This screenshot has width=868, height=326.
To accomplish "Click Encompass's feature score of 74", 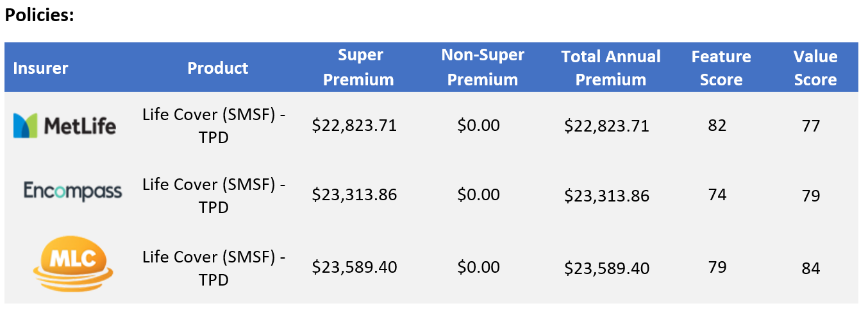I will [717, 194].
